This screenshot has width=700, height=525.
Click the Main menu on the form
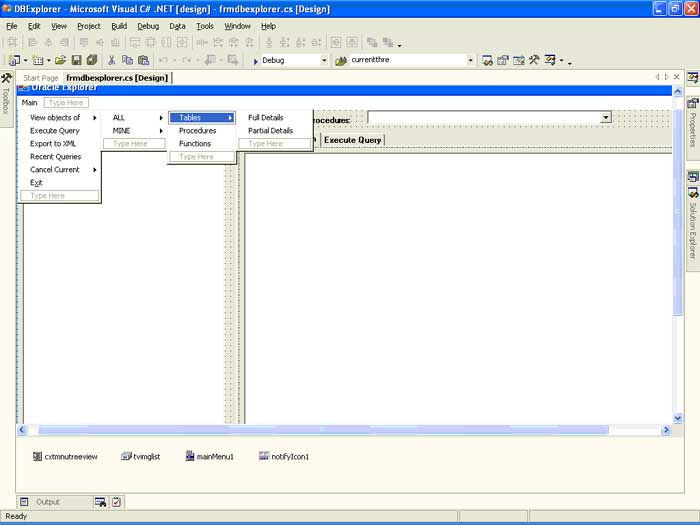(29, 102)
